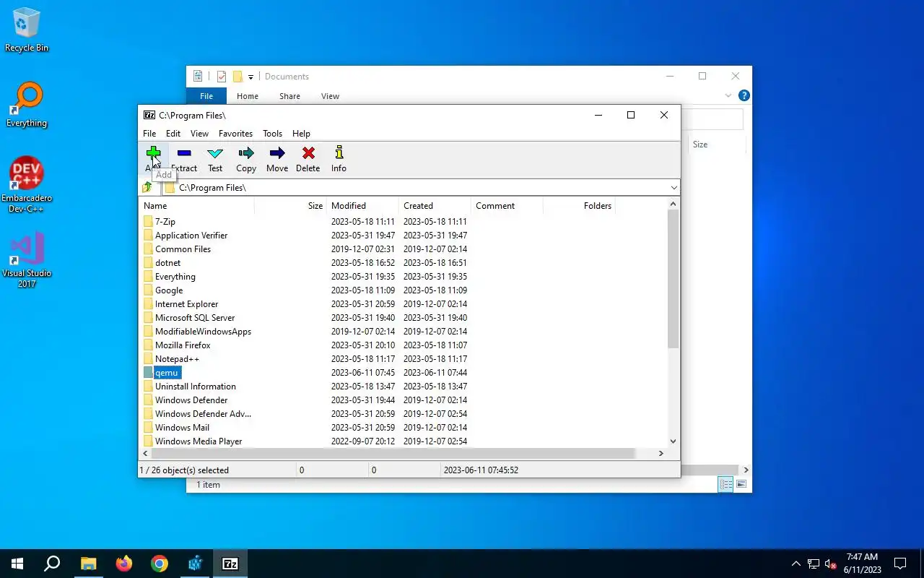Open the notification center icon
The width and height of the screenshot is (924, 578).
[900, 564]
